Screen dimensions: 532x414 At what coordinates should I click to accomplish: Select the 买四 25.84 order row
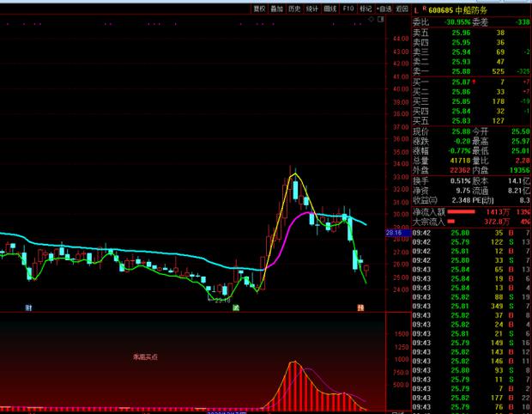pyautogui.click(x=471, y=111)
